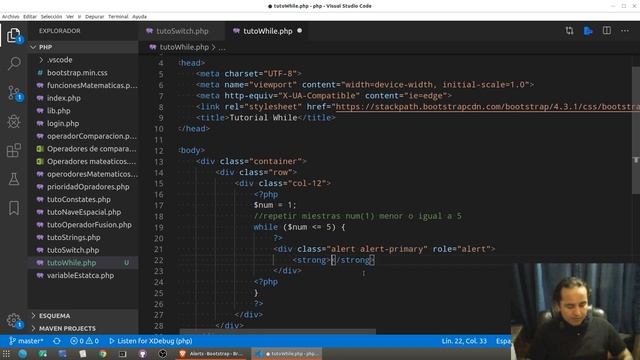Expand the .vscode folder
This screenshot has height=360, width=640.
[x=83, y=60]
